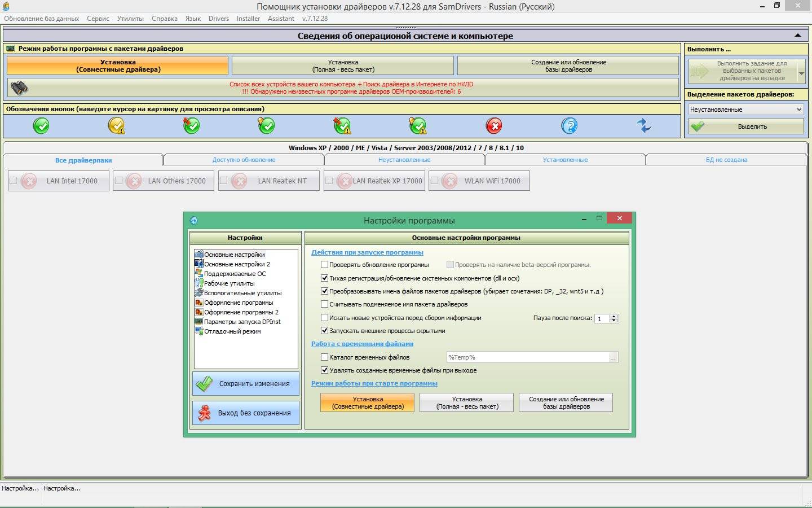Collapse the system information header panel
This screenshot has width=812, height=508.
pyautogui.click(x=797, y=36)
